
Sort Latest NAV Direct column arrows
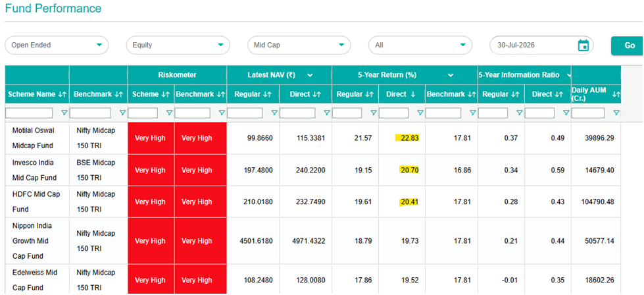click(316, 95)
